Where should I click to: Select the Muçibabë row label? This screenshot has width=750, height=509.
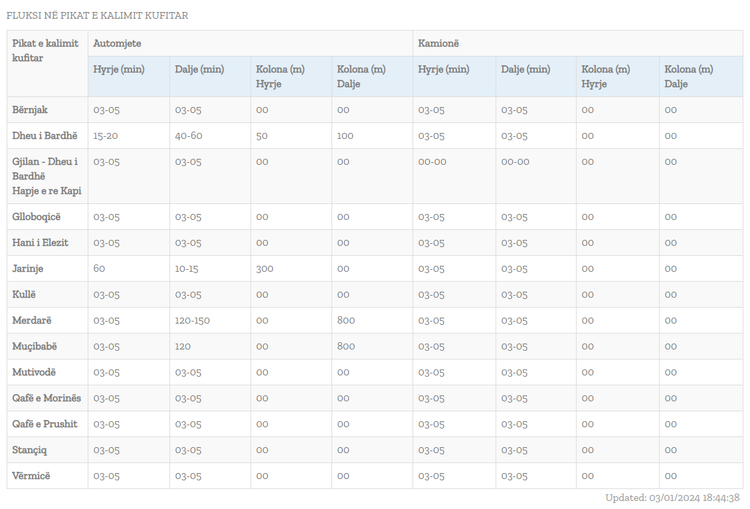34,346
